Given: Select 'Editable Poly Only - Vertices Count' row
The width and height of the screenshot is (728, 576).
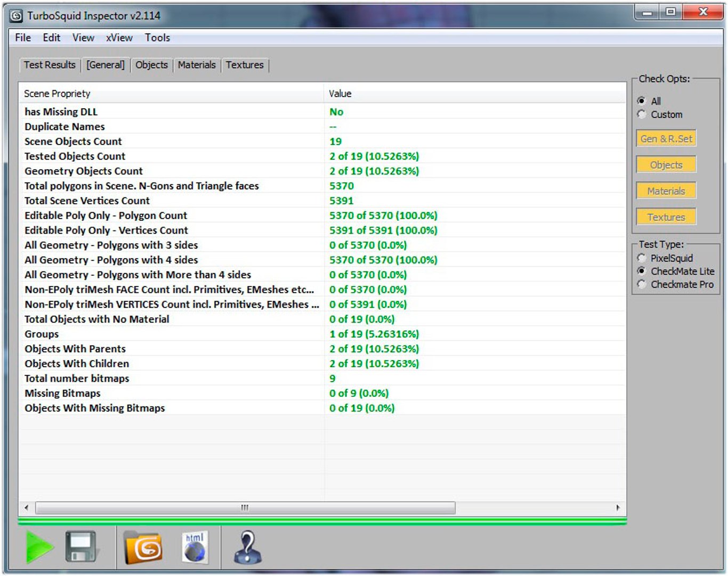Looking at the screenshot, I should (x=322, y=230).
